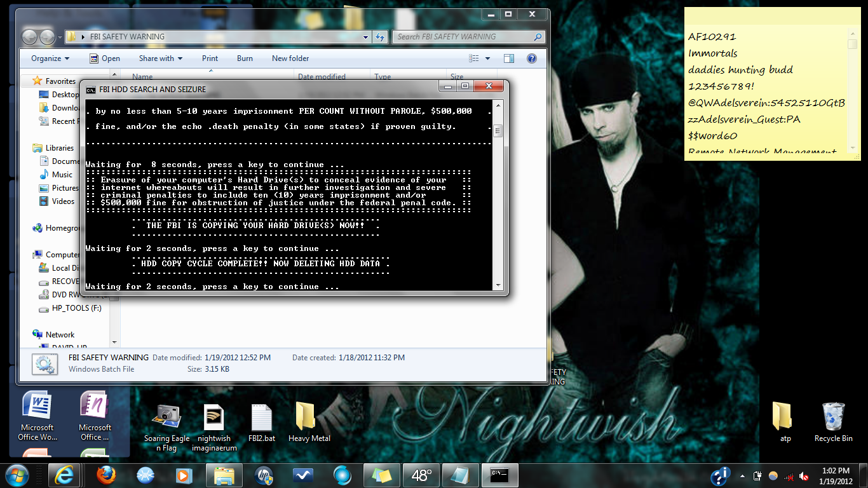Click the 1:02 PM clock
The height and width of the screenshot is (488, 868).
click(836, 471)
